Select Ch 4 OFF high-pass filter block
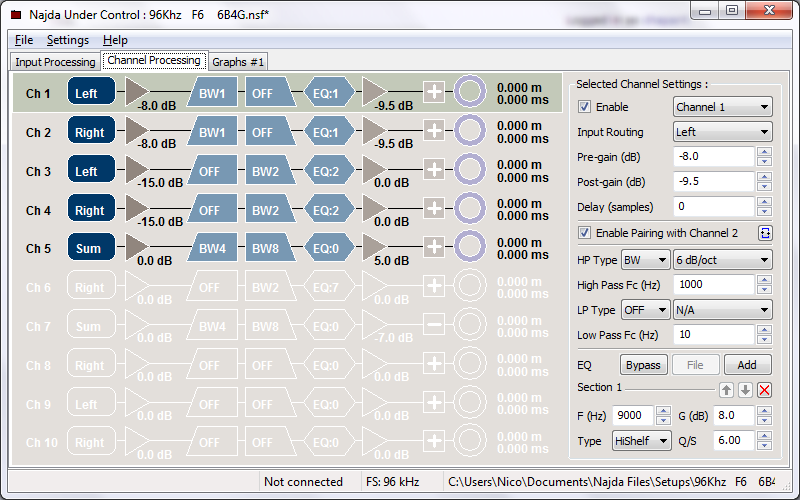The height and width of the screenshot is (500, 800). point(212,209)
